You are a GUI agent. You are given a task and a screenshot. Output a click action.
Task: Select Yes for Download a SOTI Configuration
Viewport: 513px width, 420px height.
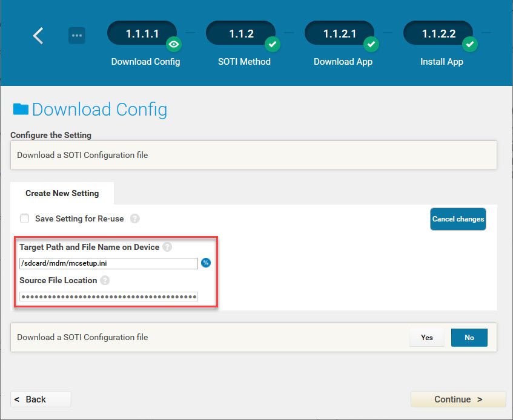(x=427, y=338)
